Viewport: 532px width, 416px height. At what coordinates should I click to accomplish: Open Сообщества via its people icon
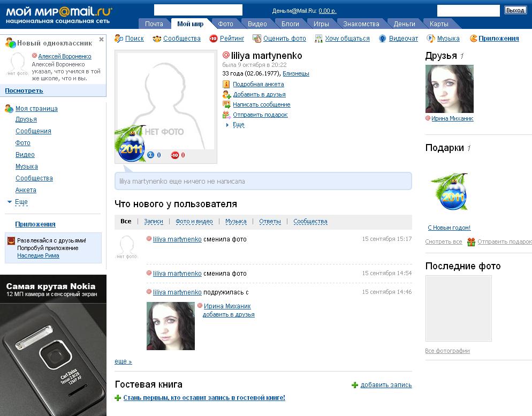pos(157,39)
